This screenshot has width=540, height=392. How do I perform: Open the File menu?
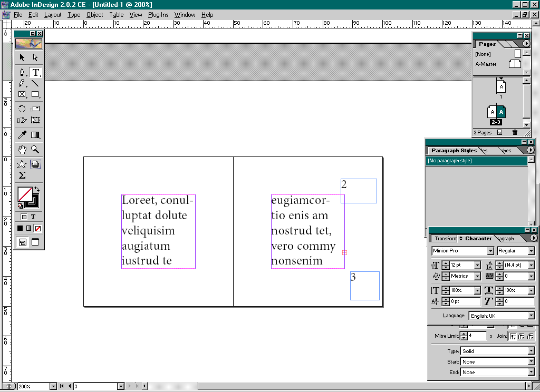(x=18, y=15)
